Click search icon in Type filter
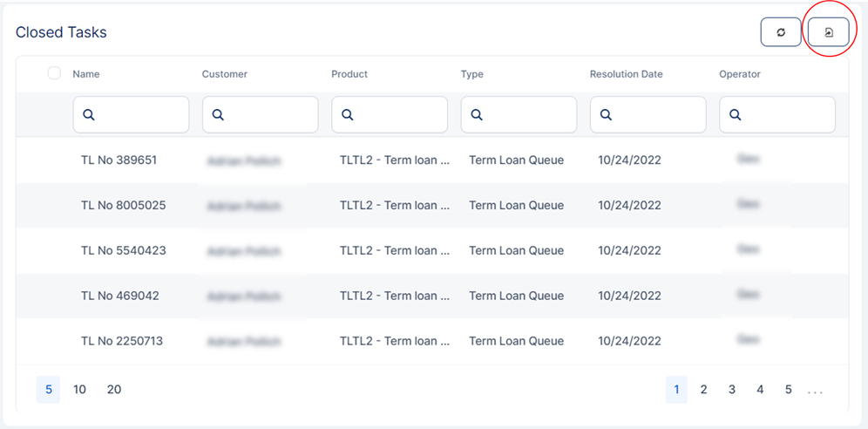The width and height of the screenshot is (868, 429). tap(477, 114)
